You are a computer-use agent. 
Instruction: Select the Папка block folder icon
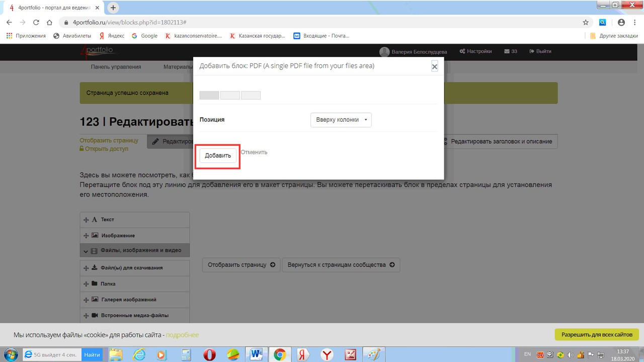[95, 284]
